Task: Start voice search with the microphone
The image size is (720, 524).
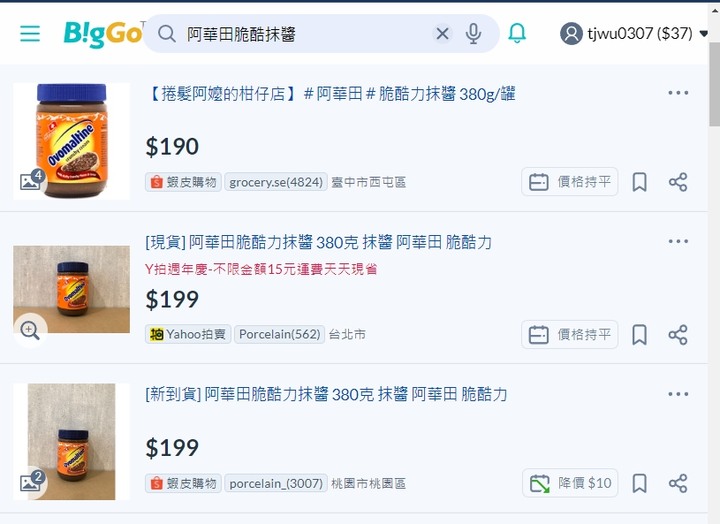Action: pos(473,34)
